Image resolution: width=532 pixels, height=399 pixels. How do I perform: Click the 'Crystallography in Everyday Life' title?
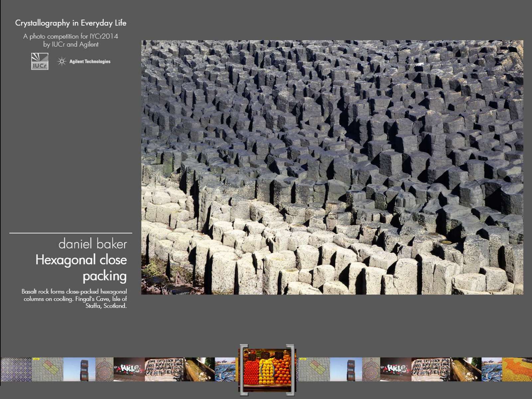pyautogui.click(x=71, y=23)
